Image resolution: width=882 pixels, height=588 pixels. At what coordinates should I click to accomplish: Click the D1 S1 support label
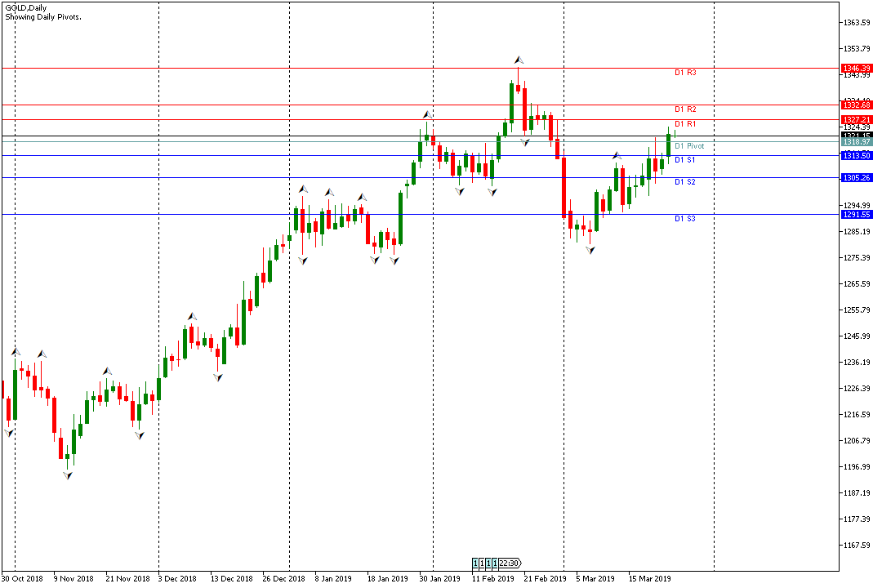(684, 160)
